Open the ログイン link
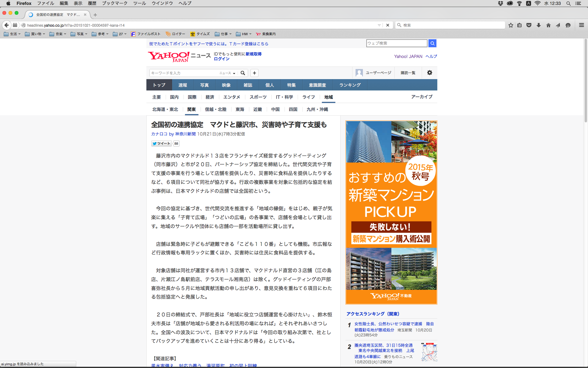The image size is (588, 368). pyautogui.click(x=221, y=59)
